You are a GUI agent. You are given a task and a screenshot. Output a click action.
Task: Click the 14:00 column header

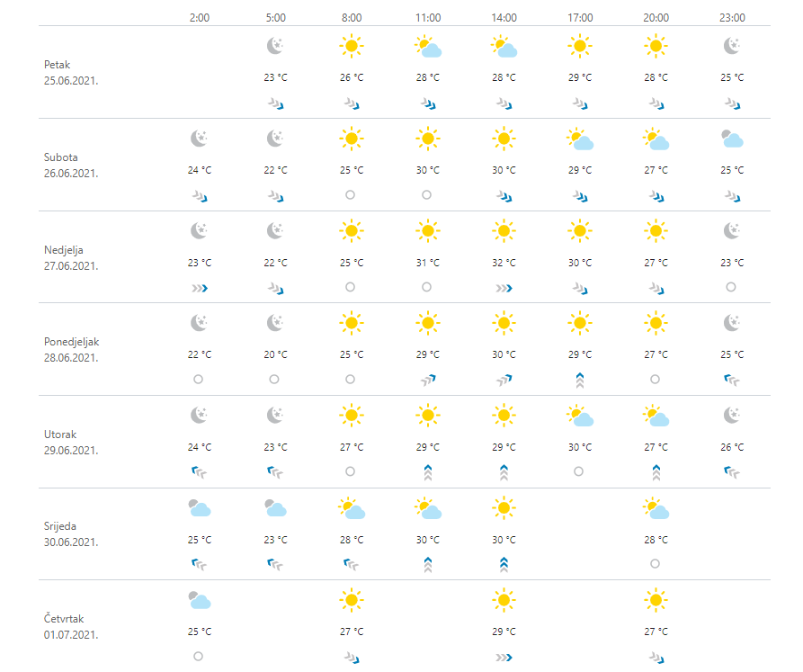coord(504,17)
